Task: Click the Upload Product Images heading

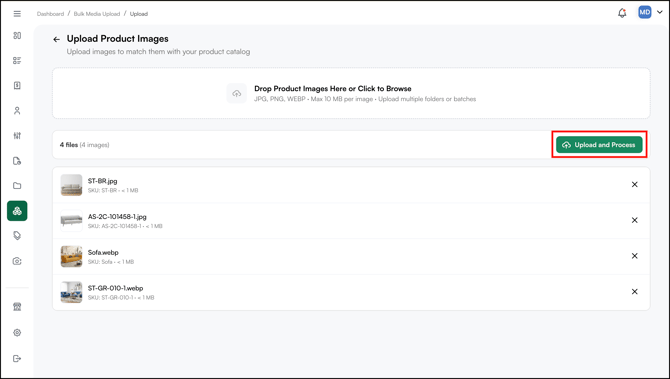Action: (118, 39)
